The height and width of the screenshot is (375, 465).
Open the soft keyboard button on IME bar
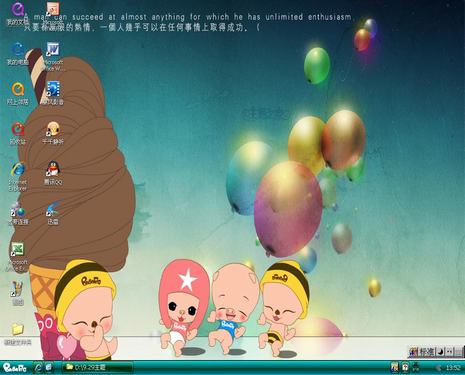point(459,352)
